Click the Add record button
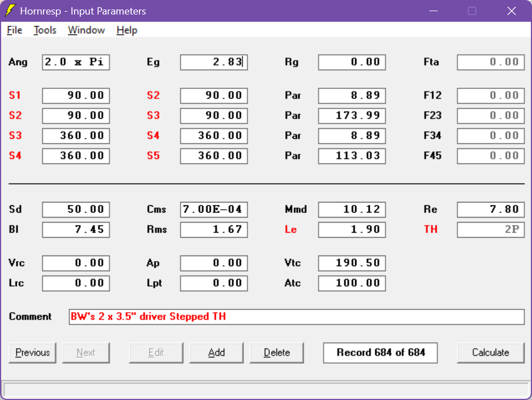The image size is (532, 400). coord(216,353)
